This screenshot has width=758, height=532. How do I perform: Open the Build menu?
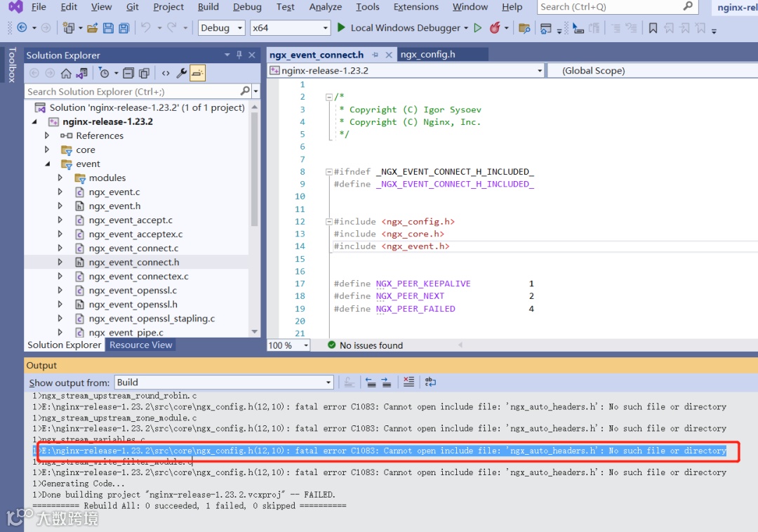tap(208, 7)
